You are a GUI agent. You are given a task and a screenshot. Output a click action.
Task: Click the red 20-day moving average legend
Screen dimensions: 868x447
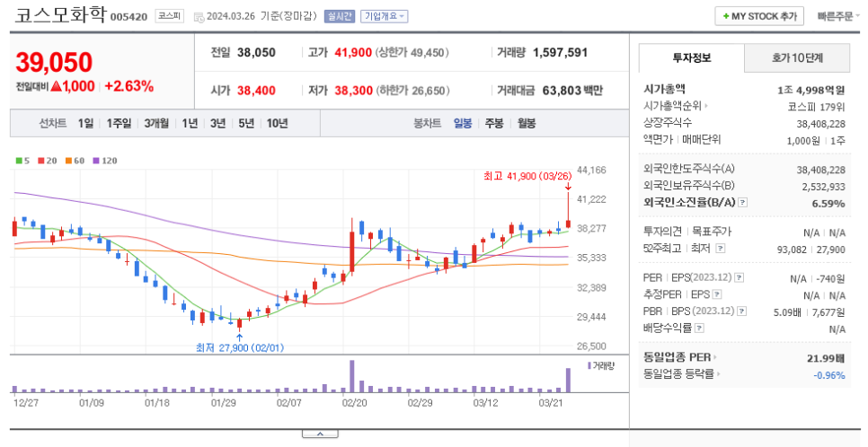pyautogui.click(x=47, y=161)
